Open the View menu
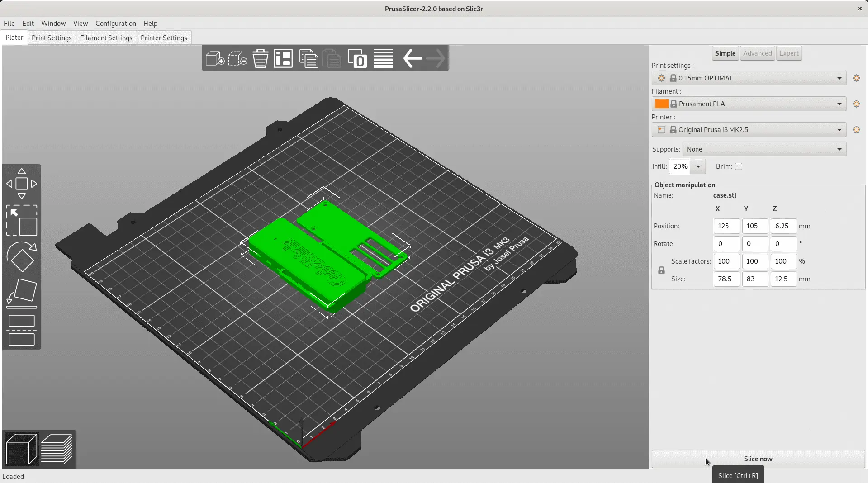This screenshot has height=483, width=868. [81, 24]
